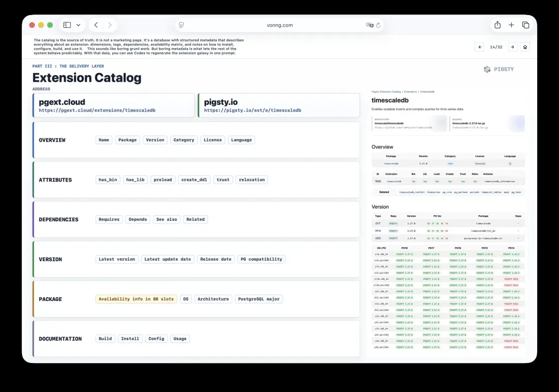Click the PIGSTY logo
559x392 pixels.
[x=499, y=69]
